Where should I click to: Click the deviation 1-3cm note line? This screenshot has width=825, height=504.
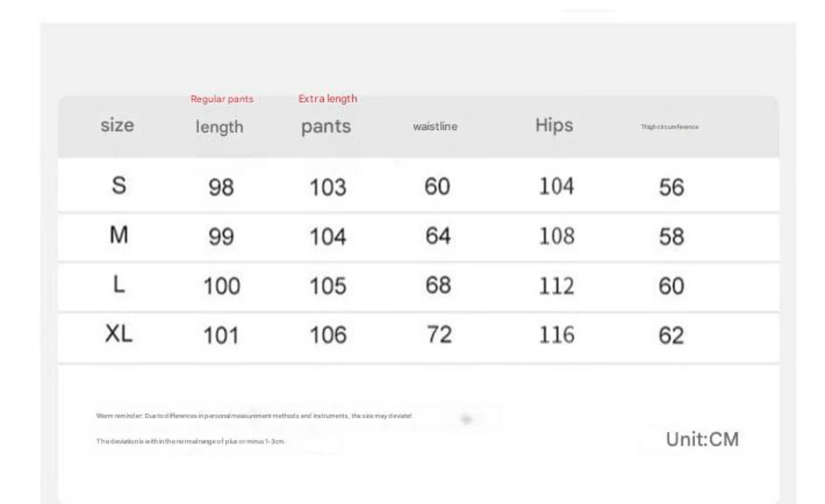pyautogui.click(x=190, y=442)
